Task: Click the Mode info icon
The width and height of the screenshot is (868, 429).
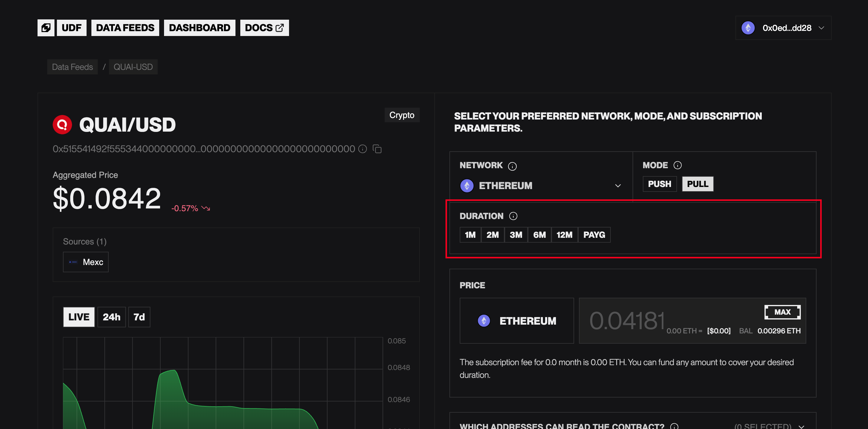Action: pyautogui.click(x=677, y=165)
